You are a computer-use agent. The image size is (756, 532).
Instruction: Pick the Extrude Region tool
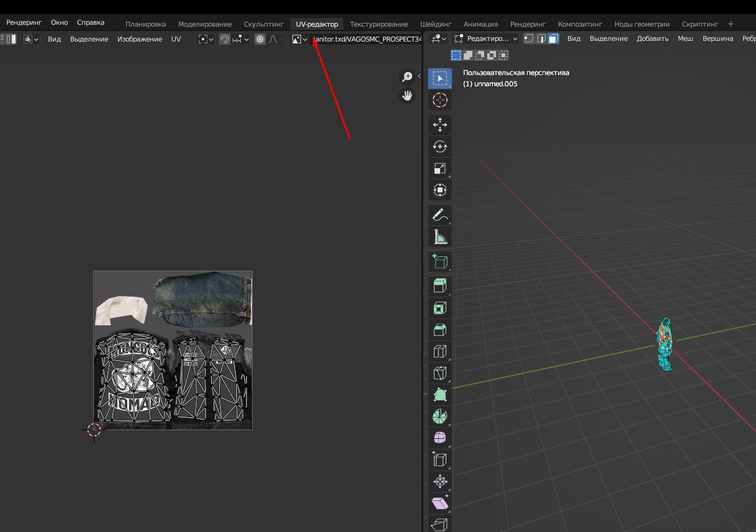(x=439, y=286)
